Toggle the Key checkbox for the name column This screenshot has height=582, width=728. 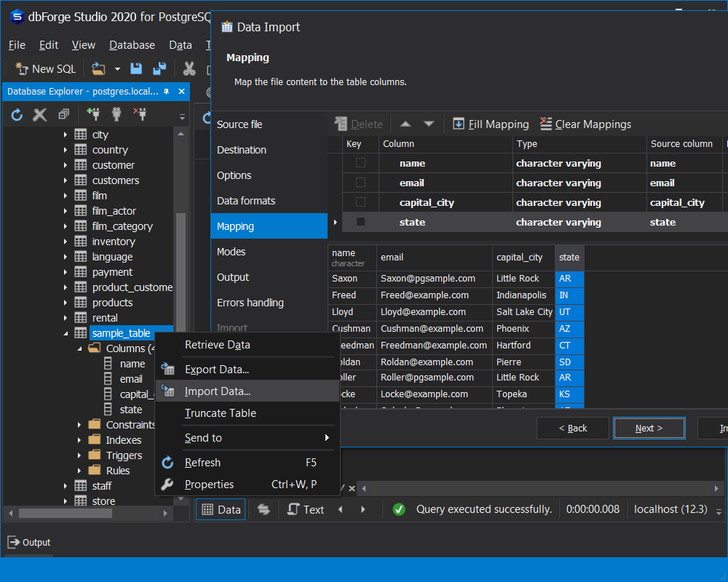point(360,163)
